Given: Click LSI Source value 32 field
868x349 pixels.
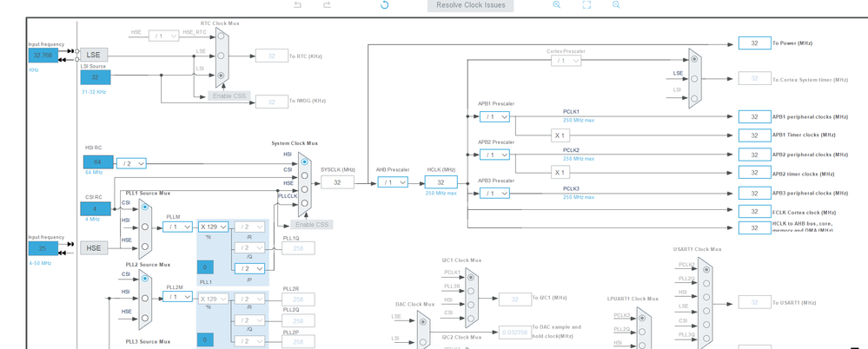Looking at the screenshot, I should point(96,77).
